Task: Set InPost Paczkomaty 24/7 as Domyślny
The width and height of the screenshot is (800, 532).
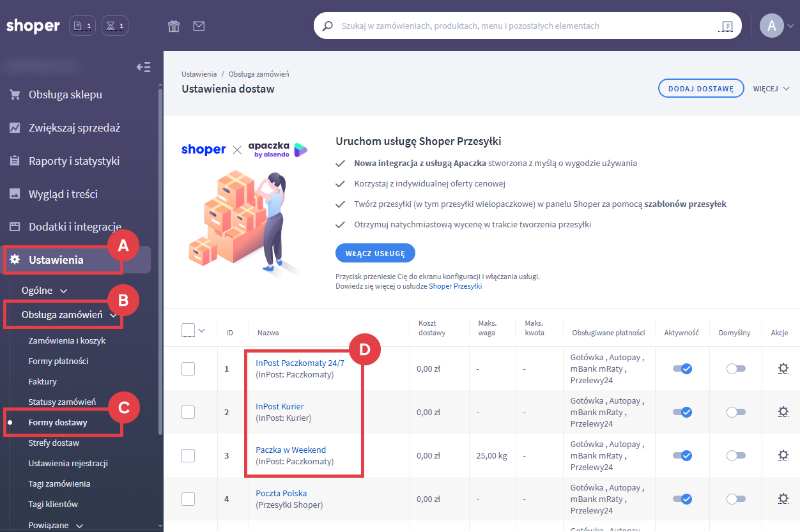Action: (736, 369)
